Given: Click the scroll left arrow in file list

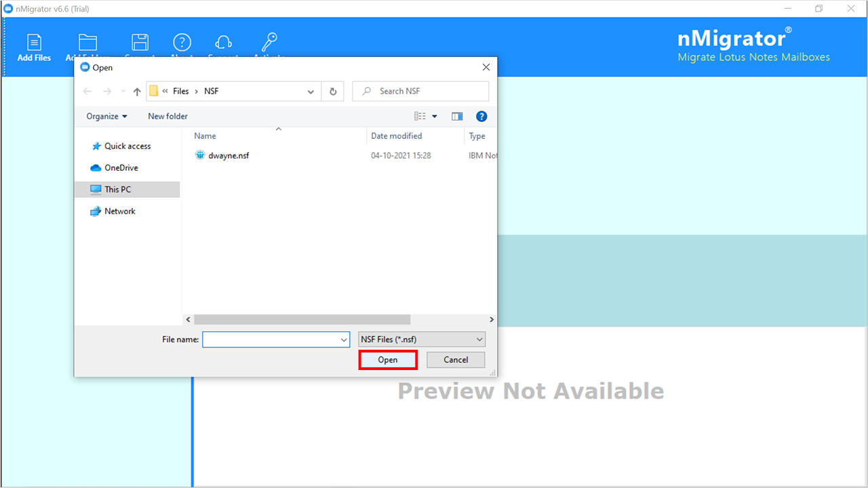Looking at the screenshot, I should click(x=189, y=319).
